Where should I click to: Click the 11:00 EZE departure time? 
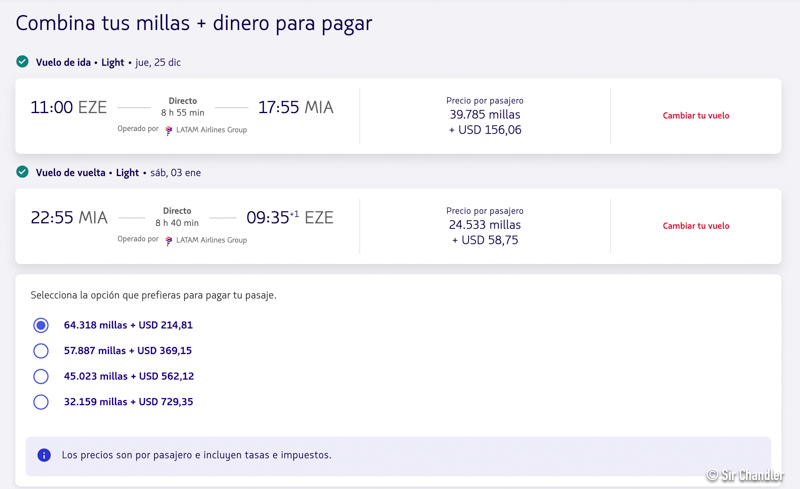tap(68, 108)
